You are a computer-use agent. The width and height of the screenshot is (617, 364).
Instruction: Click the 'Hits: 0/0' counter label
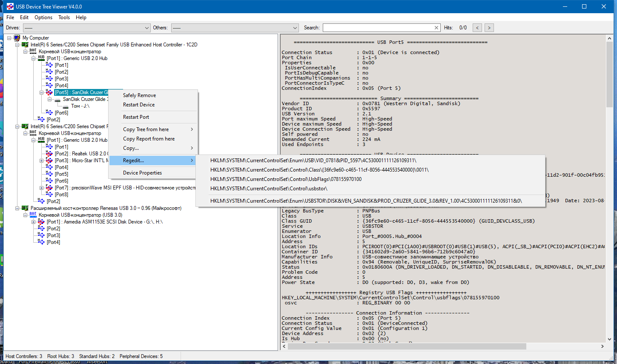(455, 28)
